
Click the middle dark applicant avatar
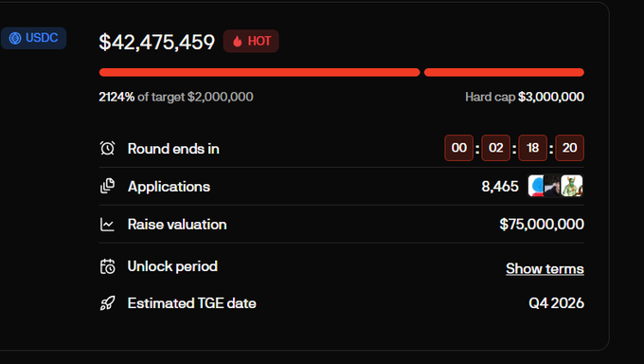(x=552, y=186)
